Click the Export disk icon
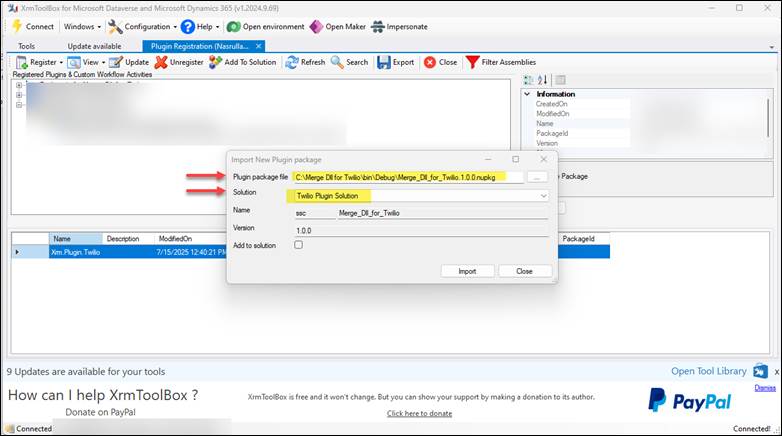Image resolution: width=782 pixels, height=436 pixels. (x=384, y=62)
